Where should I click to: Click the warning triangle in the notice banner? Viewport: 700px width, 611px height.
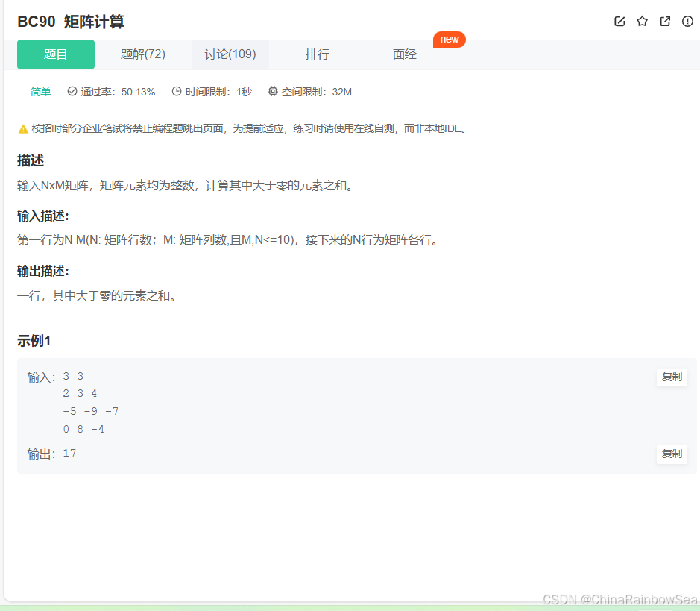[x=23, y=128]
